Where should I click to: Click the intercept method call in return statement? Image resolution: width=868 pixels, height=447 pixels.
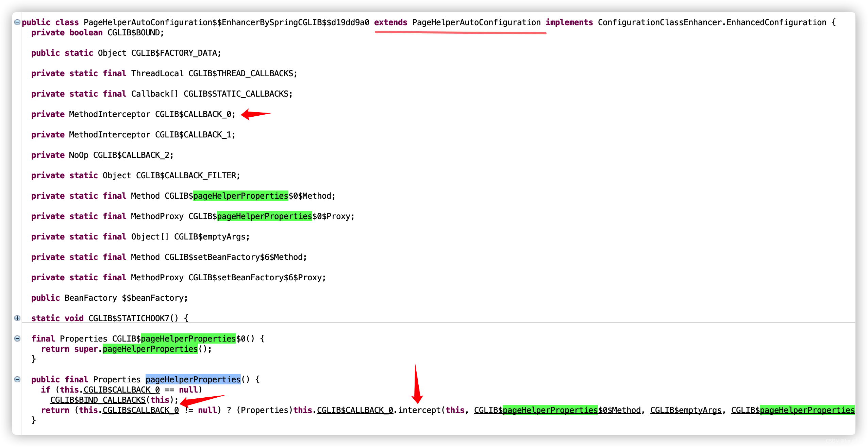pos(420,410)
